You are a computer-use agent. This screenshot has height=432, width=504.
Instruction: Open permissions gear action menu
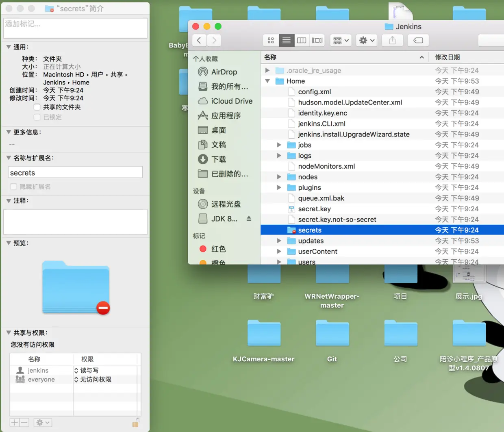[x=43, y=423]
